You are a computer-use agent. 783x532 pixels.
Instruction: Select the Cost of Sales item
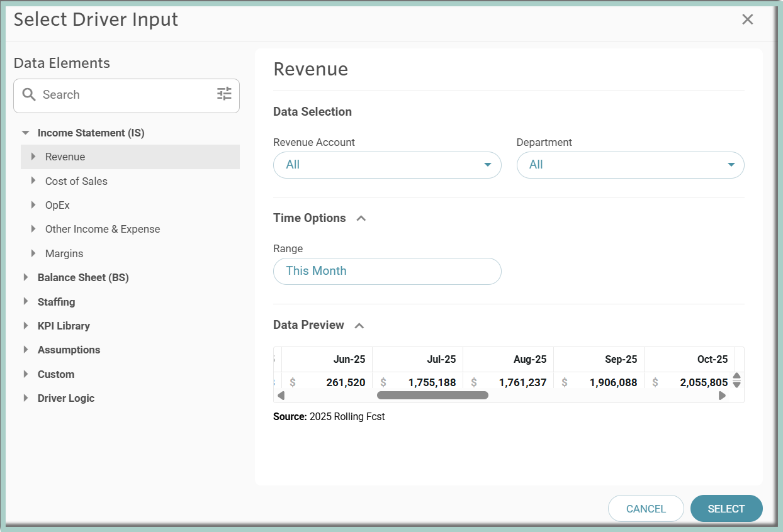point(76,181)
